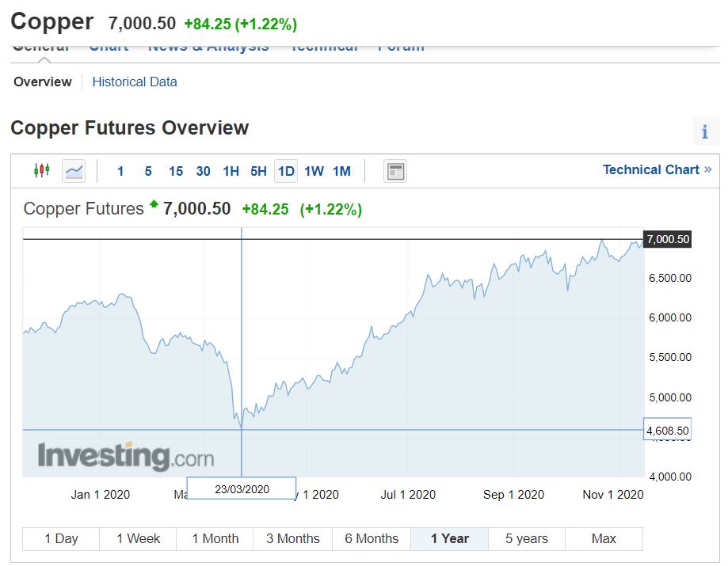This screenshot has width=728, height=566.
Task: Choose the 30 minute interval
Action: click(x=203, y=171)
